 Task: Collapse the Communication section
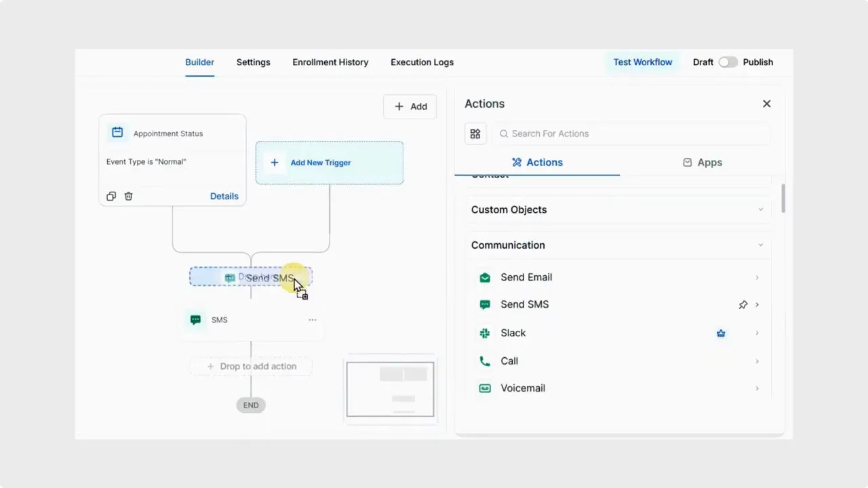coord(760,245)
